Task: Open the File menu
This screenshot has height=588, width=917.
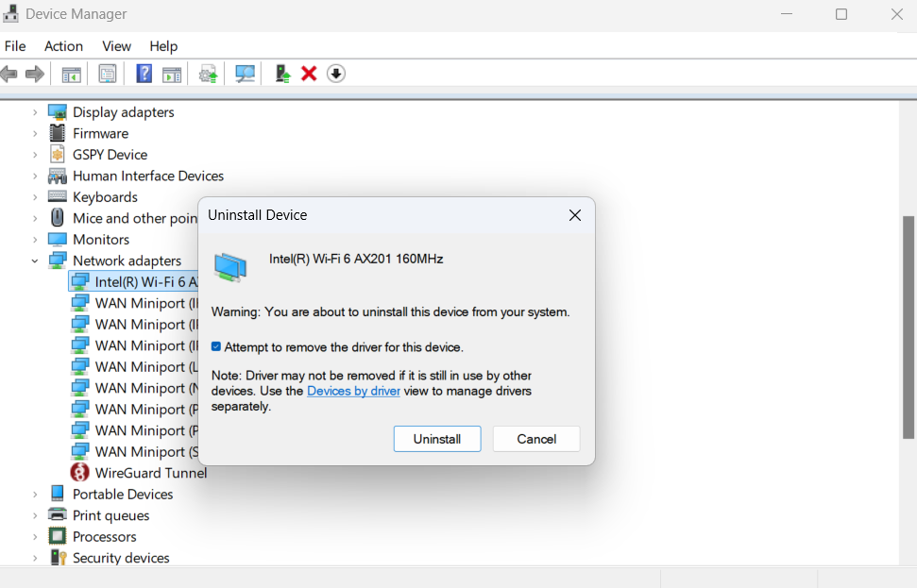Action: (15, 46)
